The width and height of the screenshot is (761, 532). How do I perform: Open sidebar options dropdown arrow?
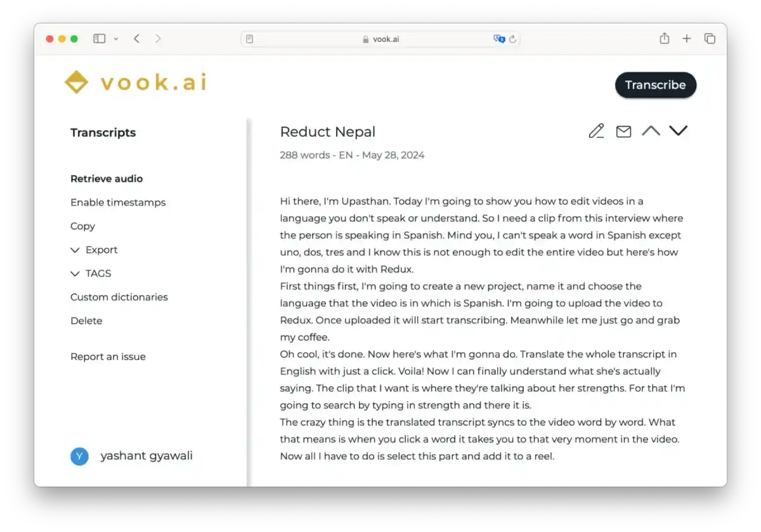[x=115, y=39]
